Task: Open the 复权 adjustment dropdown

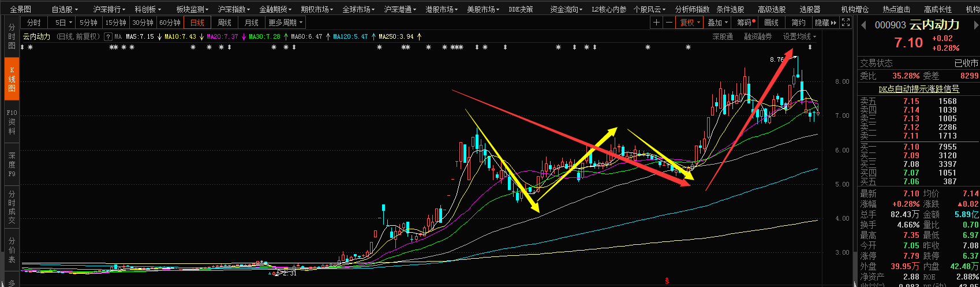Action: pyautogui.click(x=690, y=23)
